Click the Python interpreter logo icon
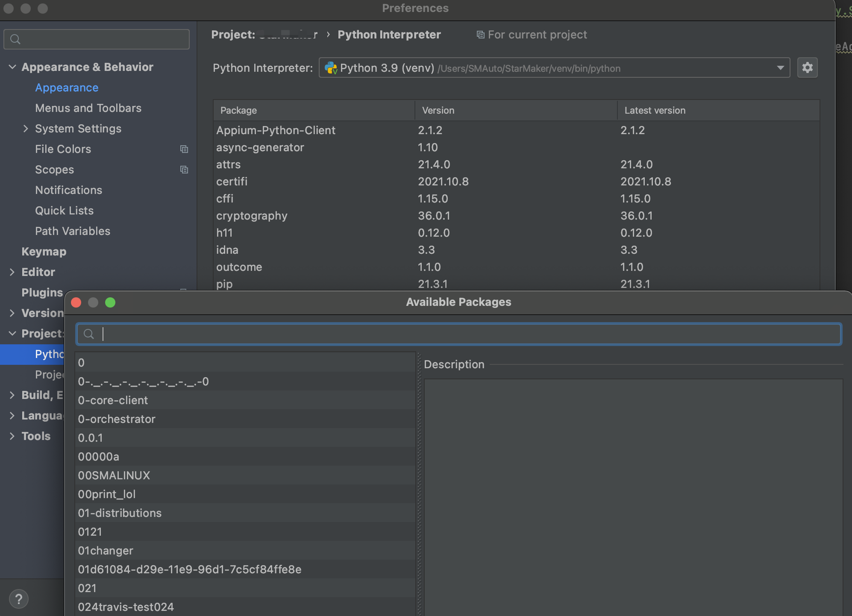 pos(331,68)
